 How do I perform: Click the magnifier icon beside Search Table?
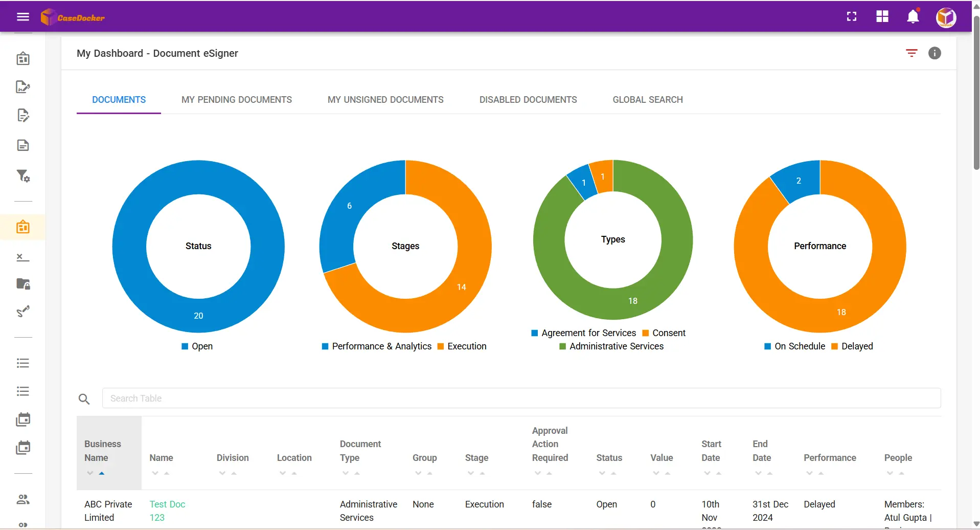84,399
